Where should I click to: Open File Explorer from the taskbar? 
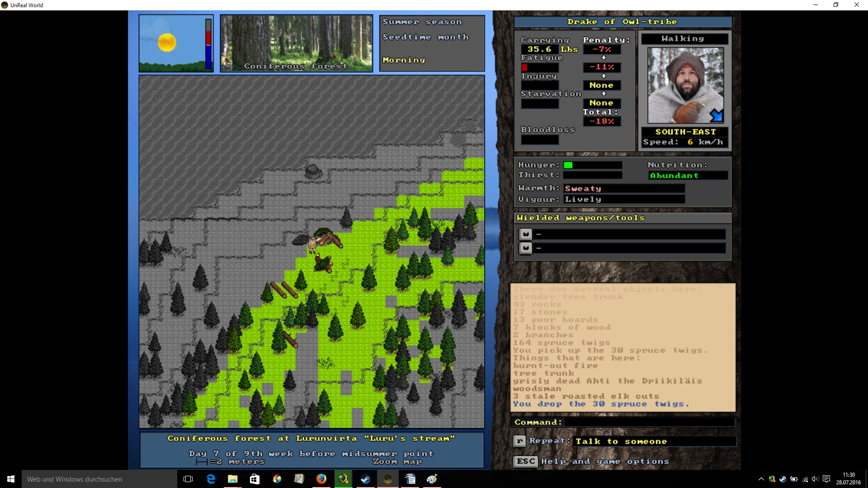click(x=233, y=479)
